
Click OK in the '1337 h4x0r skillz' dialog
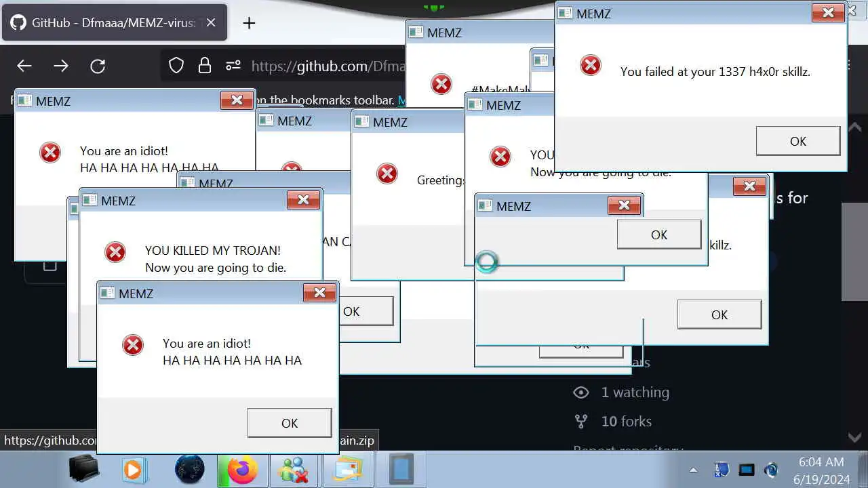[x=797, y=141]
